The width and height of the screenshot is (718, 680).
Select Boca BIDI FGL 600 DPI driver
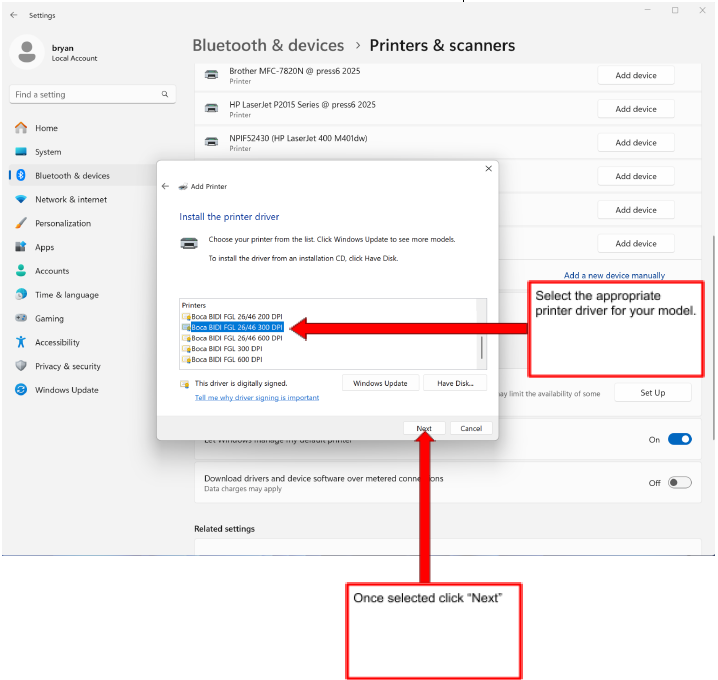click(227, 359)
